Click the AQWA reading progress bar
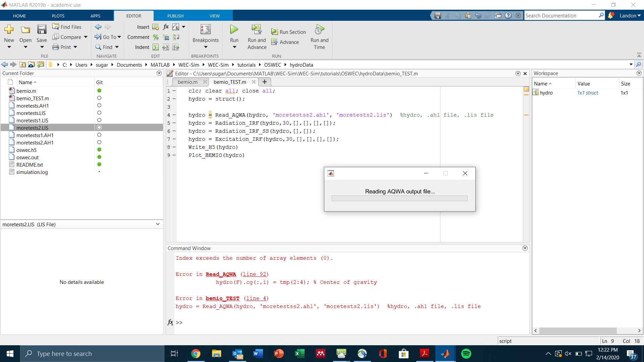The width and height of the screenshot is (644, 362). (x=399, y=198)
